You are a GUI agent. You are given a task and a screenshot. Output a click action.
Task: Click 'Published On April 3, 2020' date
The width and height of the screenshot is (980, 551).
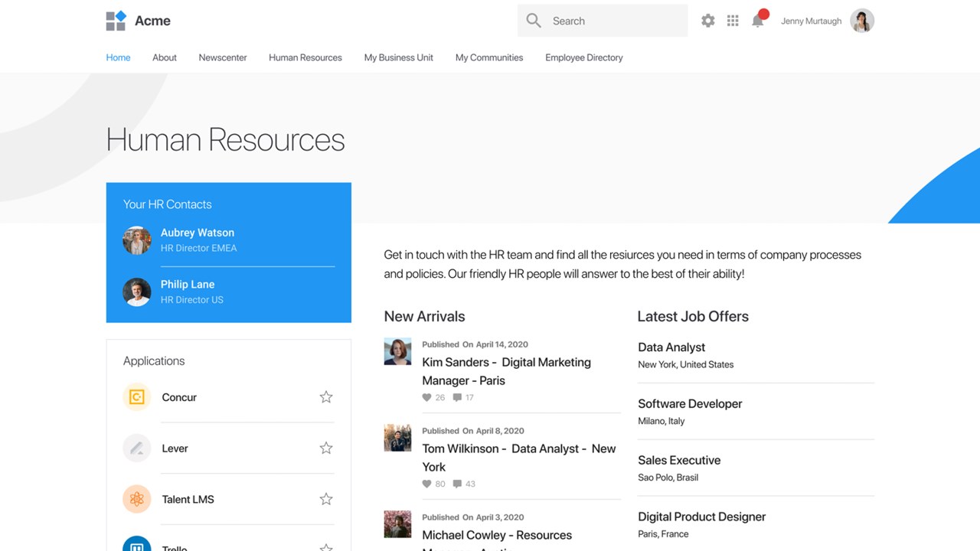coord(473,517)
